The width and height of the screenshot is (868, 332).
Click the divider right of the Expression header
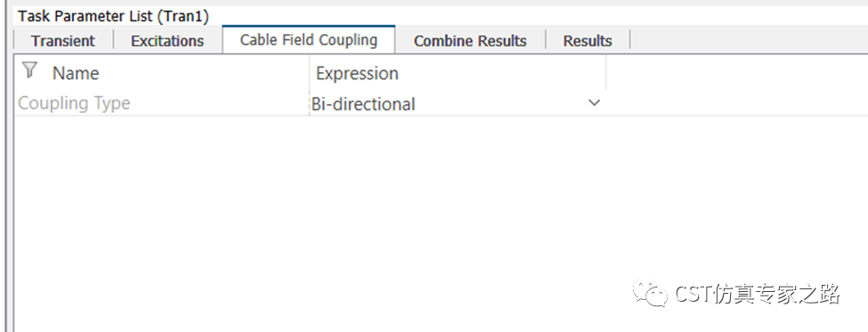(606, 73)
